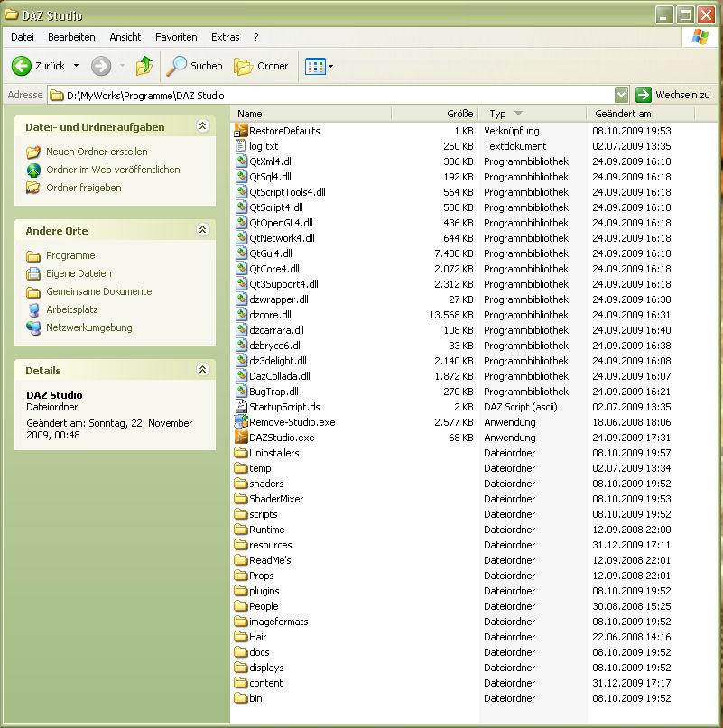Screen dimensions: 723x728
Task: Open the ? help menu
Action: tap(256, 37)
